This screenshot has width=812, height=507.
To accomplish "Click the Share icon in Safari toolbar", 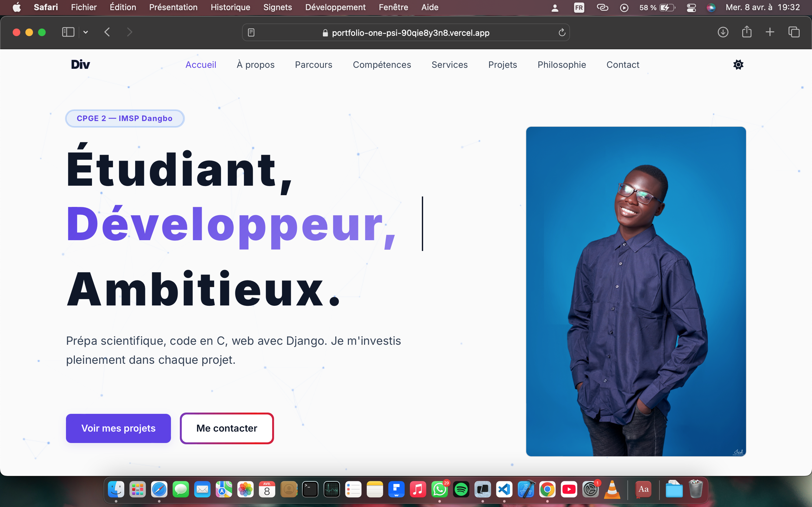I will [747, 32].
